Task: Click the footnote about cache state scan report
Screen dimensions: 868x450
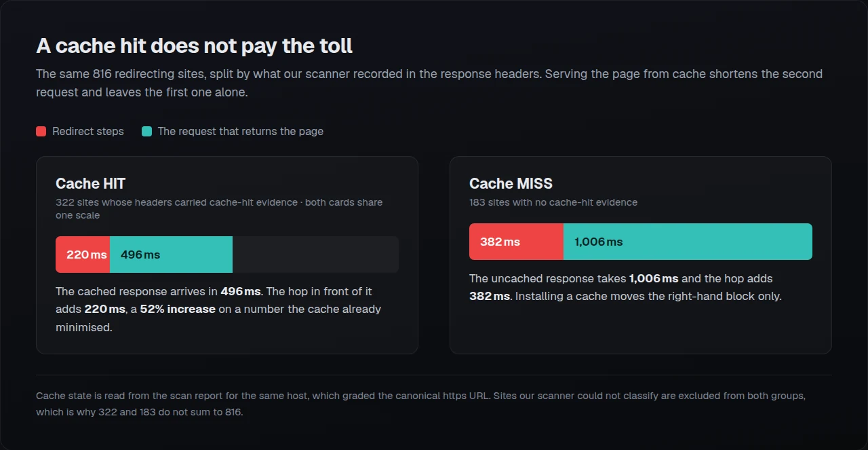Action: point(420,404)
